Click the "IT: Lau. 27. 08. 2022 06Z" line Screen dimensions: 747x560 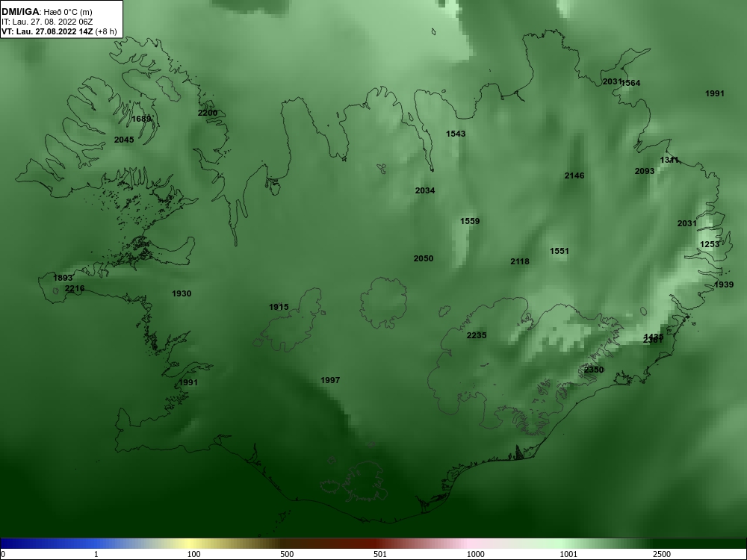[46, 22]
